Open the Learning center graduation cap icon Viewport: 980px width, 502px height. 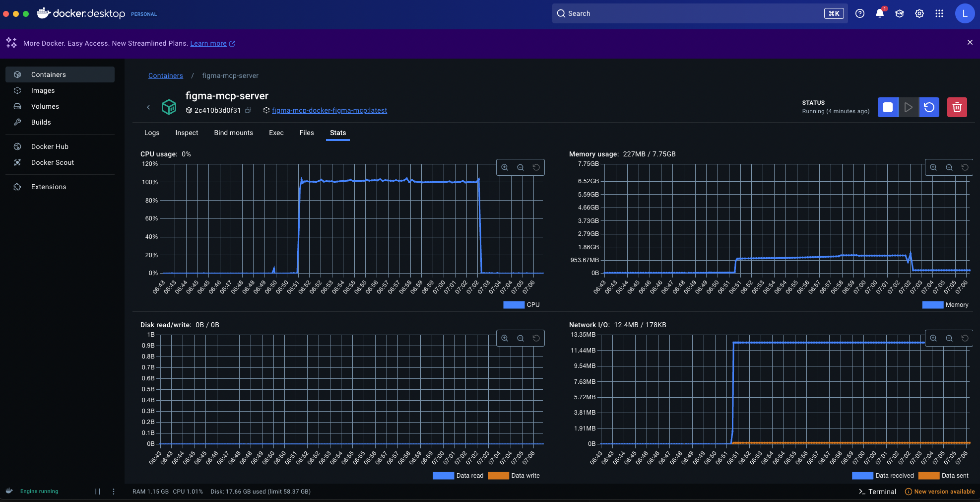[900, 13]
